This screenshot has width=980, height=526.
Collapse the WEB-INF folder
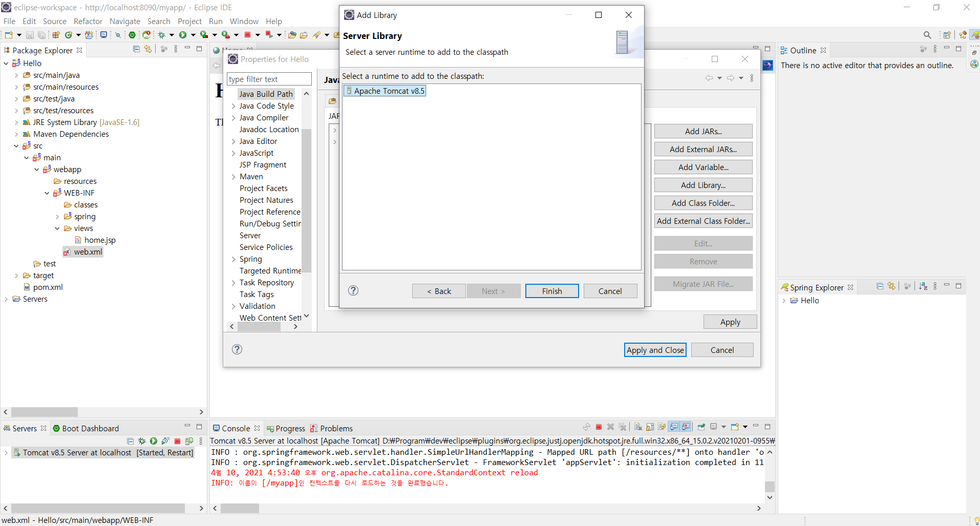click(47, 193)
